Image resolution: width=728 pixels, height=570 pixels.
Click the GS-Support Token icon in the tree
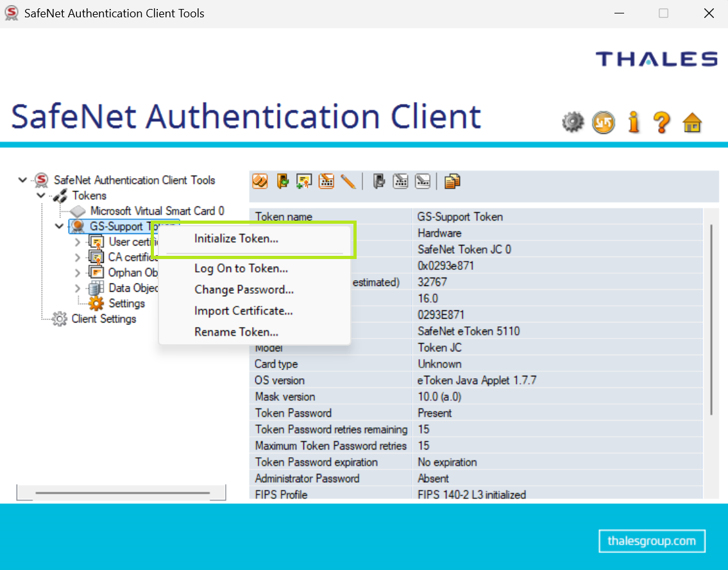pyautogui.click(x=78, y=226)
